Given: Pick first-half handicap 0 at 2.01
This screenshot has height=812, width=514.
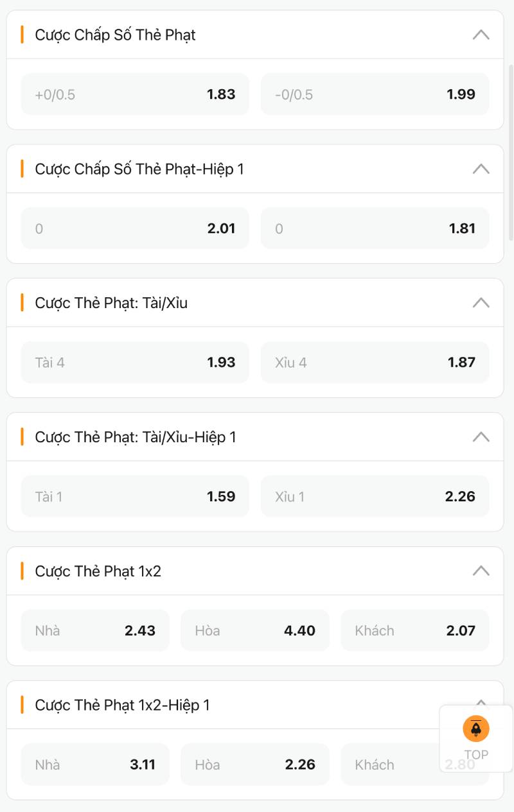Looking at the screenshot, I should click(x=135, y=229).
